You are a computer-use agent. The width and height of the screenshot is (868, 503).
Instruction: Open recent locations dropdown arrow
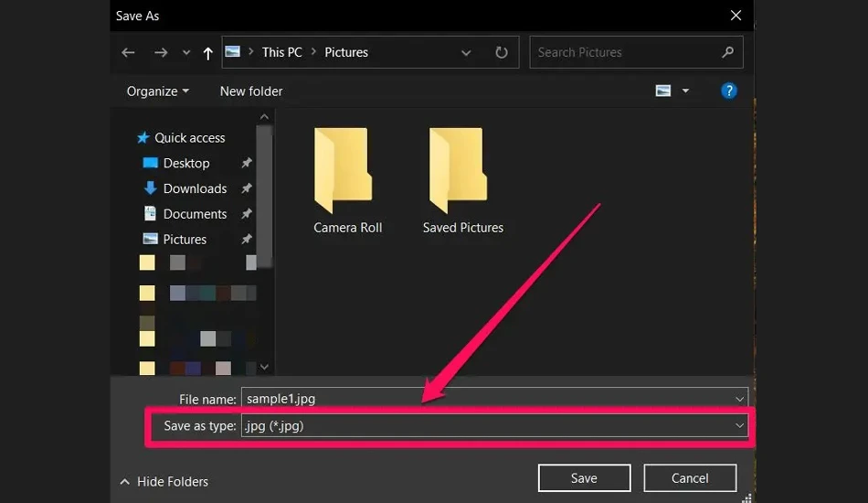pos(186,53)
